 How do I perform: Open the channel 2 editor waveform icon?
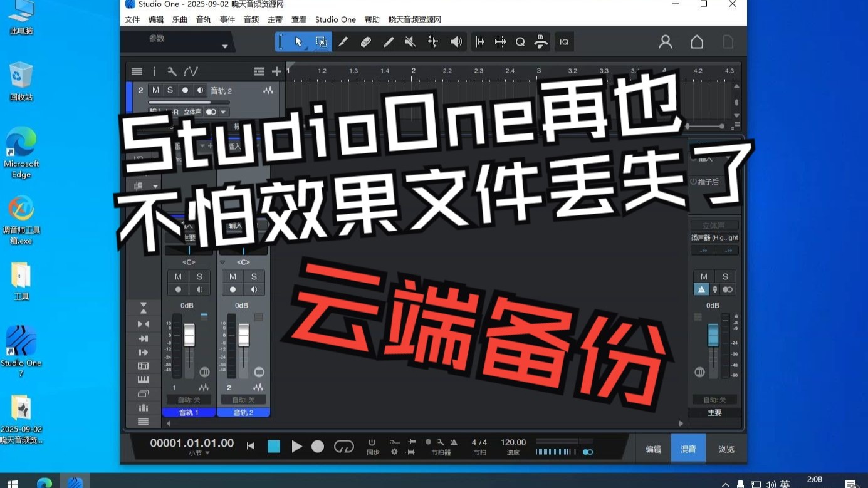coord(258,388)
